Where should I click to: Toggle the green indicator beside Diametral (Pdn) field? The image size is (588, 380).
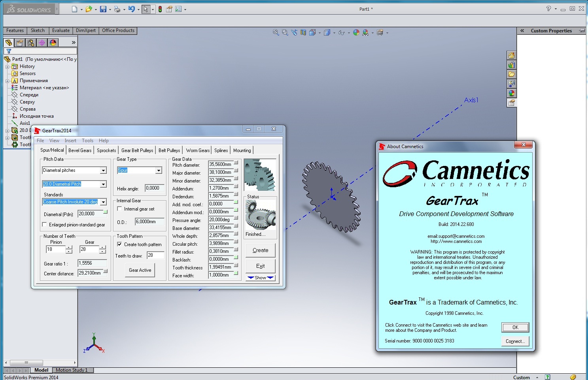click(106, 212)
